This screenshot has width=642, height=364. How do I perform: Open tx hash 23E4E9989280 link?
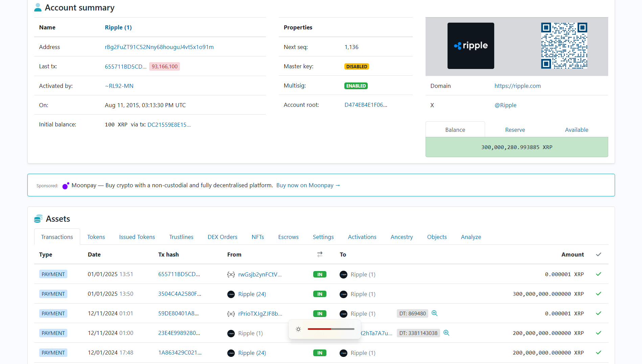click(179, 333)
